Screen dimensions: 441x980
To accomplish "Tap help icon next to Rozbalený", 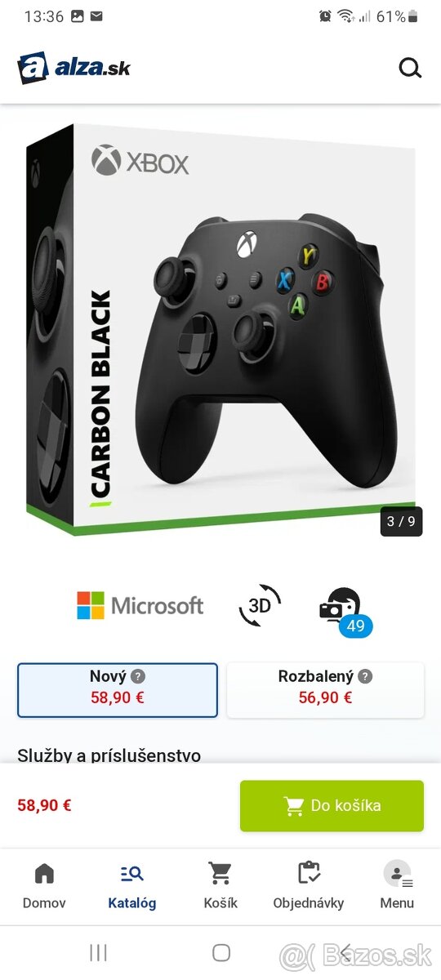I will point(365,676).
